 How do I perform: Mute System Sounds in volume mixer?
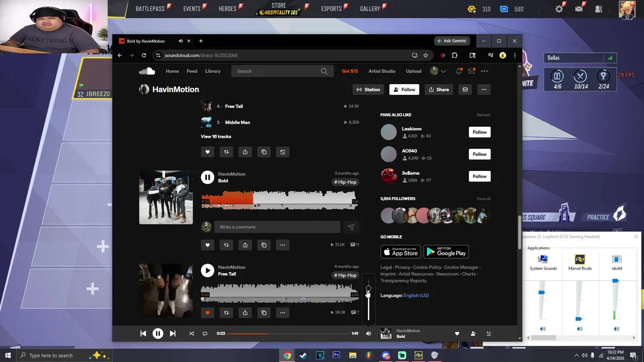(543, 329)
